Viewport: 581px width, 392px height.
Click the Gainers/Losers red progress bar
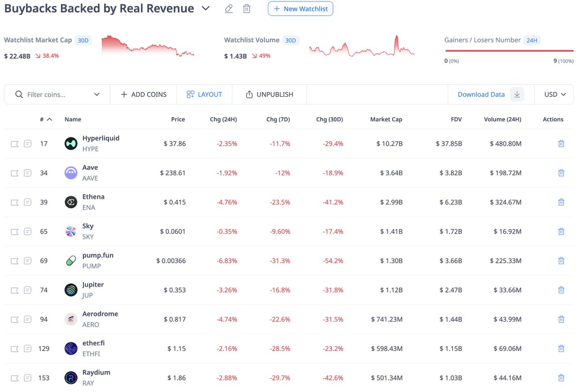[x=509, y=50]
